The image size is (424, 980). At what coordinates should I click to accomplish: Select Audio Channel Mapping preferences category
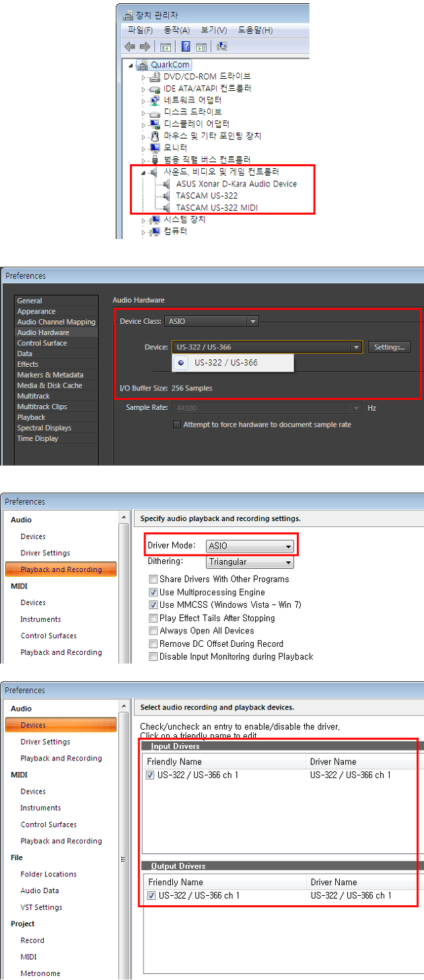[57, 322]
